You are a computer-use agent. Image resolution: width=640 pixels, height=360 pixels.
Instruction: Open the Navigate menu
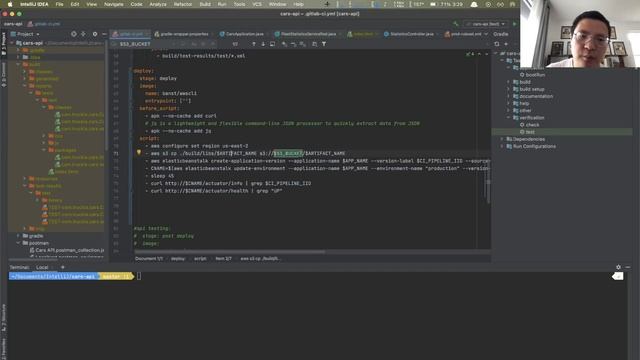pos(113,4)
